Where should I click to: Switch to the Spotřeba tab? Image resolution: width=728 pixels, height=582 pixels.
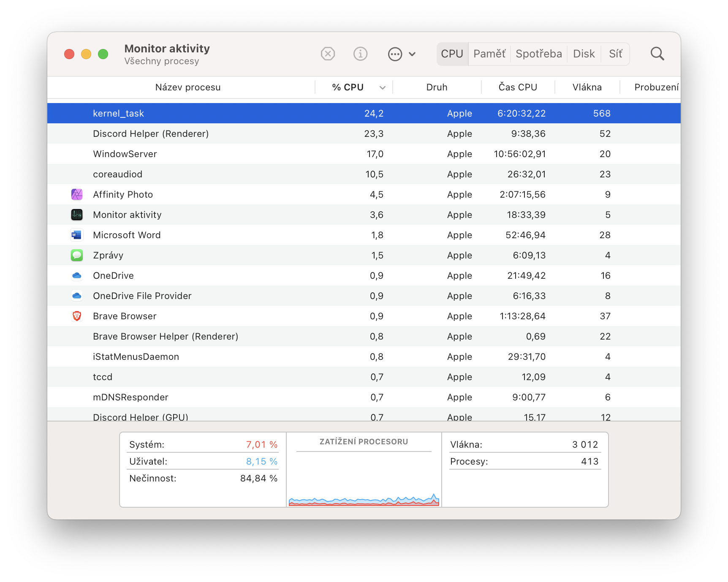point(539,54)
